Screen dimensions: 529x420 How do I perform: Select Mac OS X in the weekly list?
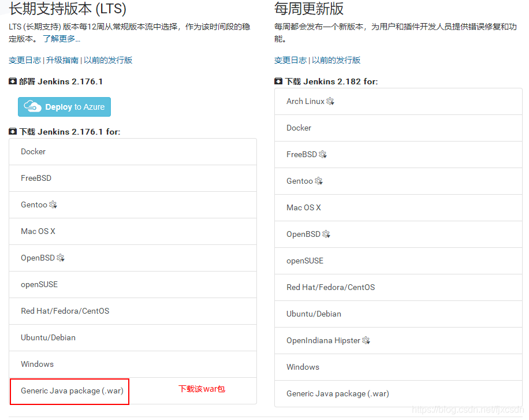click(x=398, y=207)
